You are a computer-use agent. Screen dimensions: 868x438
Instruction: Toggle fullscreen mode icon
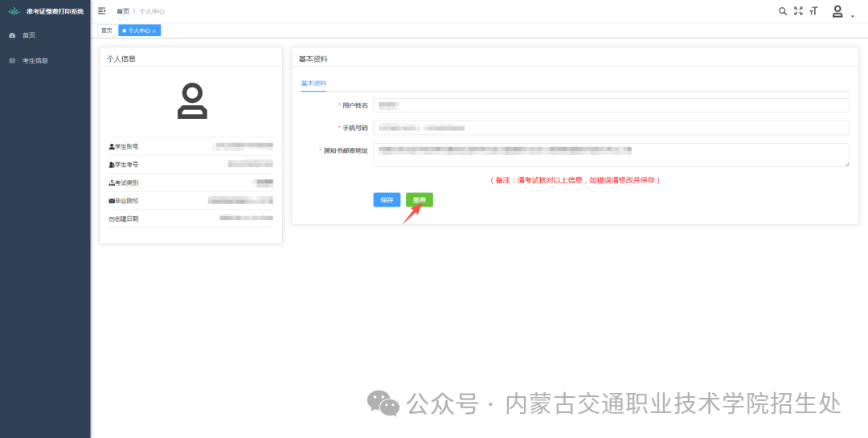798,11
